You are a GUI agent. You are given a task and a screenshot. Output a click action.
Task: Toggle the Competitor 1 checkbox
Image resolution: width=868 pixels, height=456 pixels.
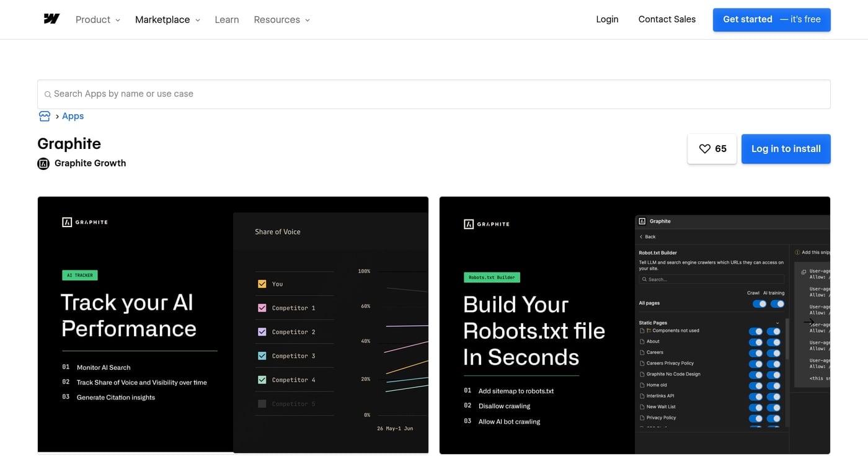[x=262, y=308]
